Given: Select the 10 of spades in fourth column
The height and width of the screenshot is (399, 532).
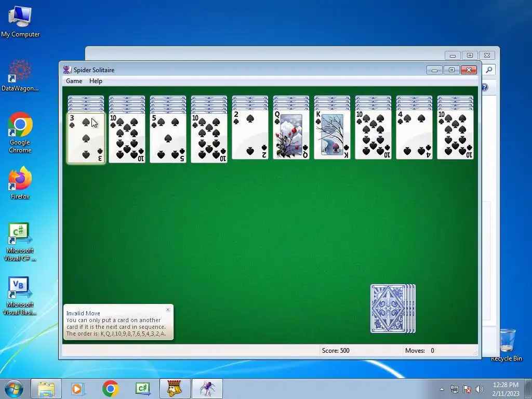Looking at the screenshot, I should (209, 138).
